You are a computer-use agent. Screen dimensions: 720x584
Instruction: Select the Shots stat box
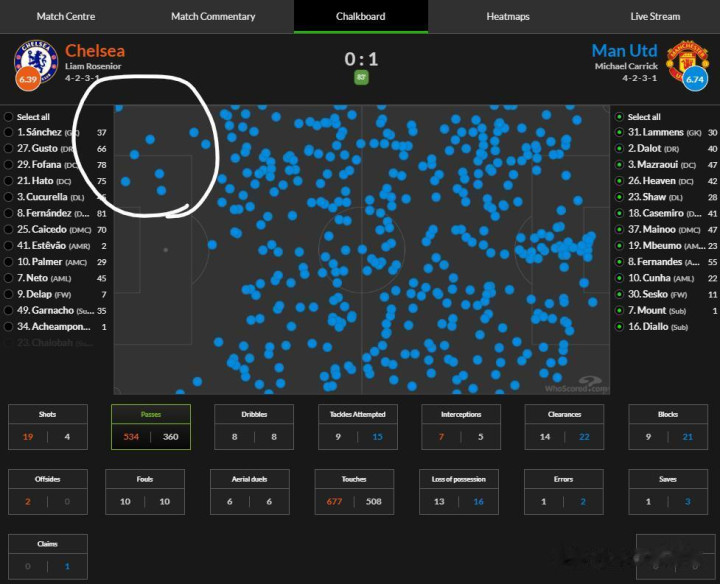(x=48, y=427)
